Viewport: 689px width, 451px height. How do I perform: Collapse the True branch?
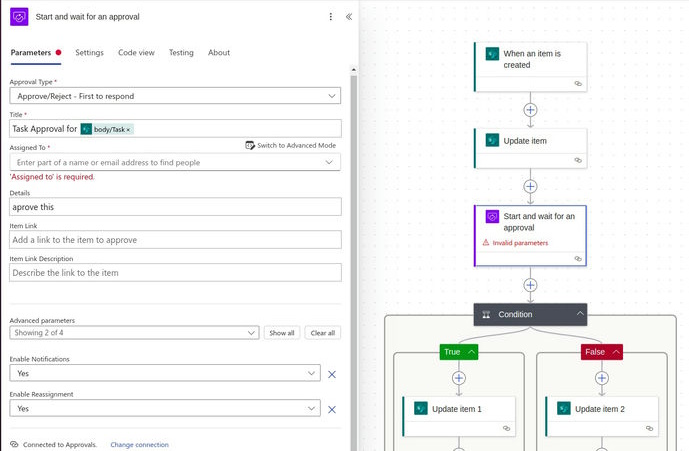[472, 352]
